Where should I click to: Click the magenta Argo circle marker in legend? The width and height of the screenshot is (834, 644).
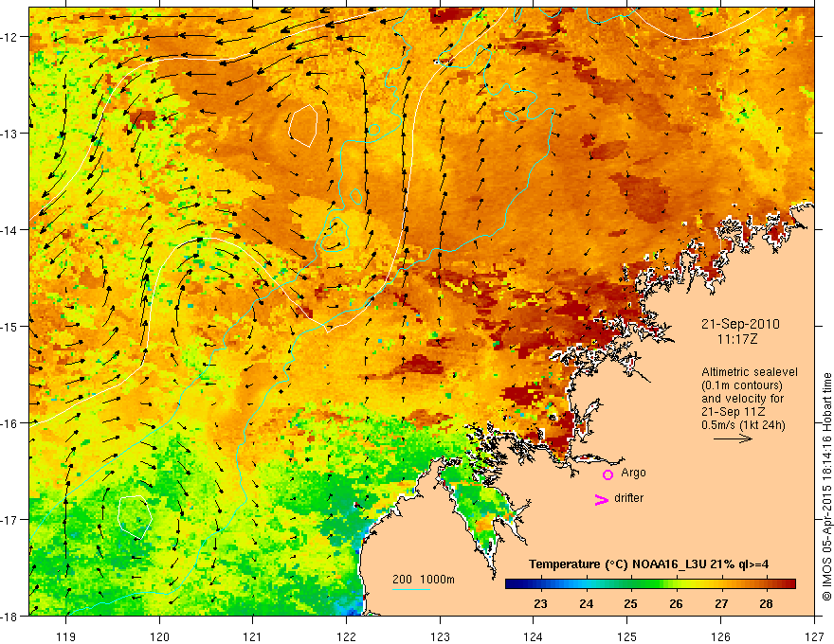[x=607, y=474]
